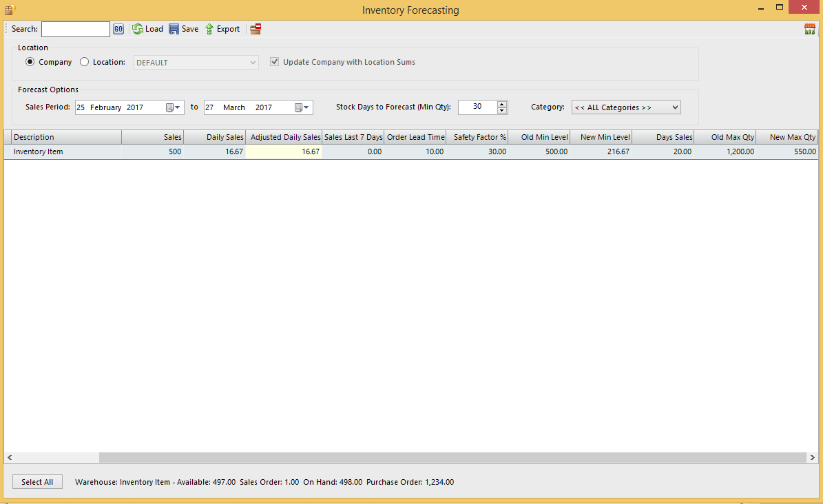The image size is (823, 504).
Task: Open the start date calendar picker
Action: [x=173, y=107]
